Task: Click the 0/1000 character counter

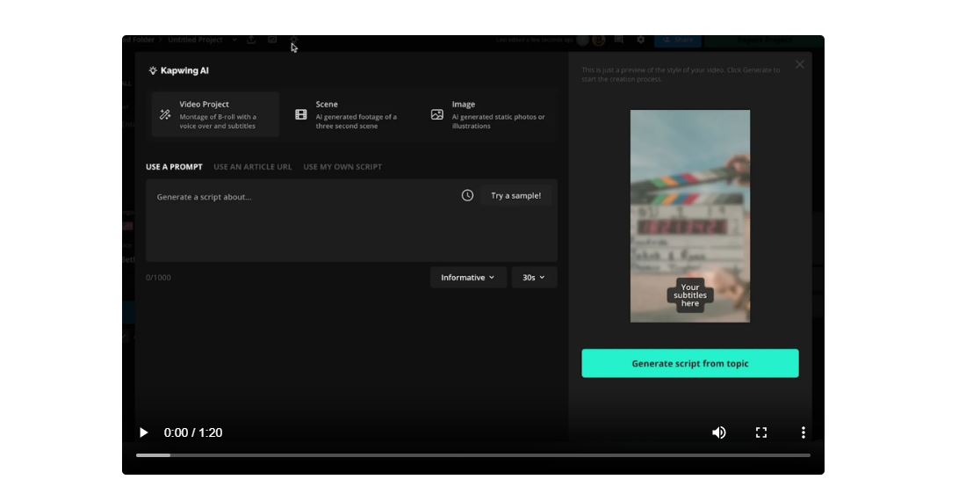Action: (158, 278)
